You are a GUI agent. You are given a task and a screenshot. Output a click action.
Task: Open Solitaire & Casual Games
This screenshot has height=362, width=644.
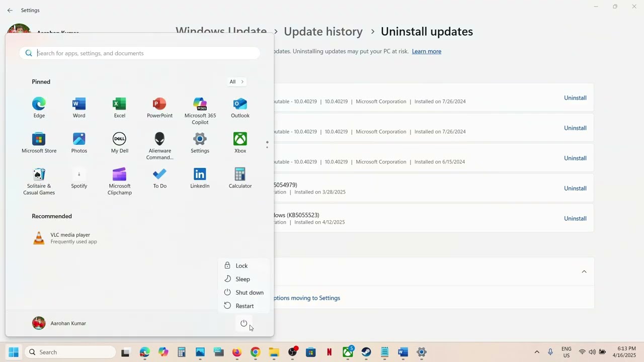39,181
